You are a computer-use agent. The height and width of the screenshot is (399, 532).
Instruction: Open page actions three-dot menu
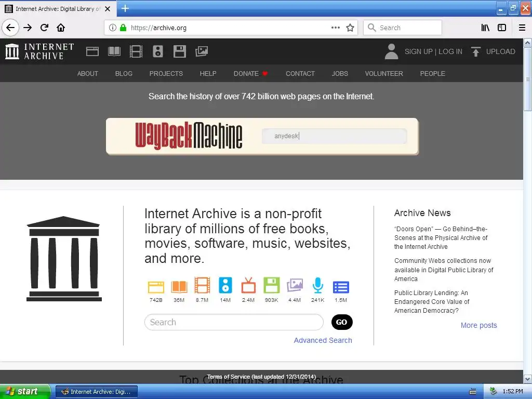(335, 28)
